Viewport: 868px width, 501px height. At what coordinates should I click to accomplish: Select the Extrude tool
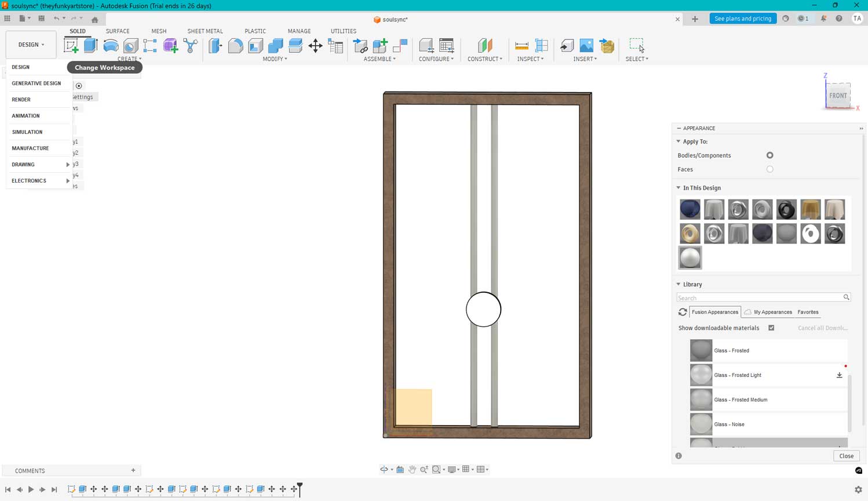pos(90,46)
